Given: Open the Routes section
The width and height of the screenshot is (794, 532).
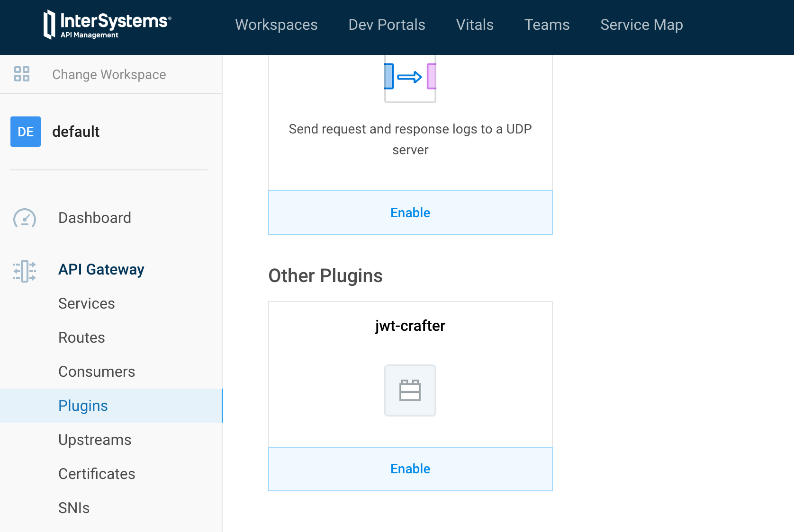Looking at the screenshot, I should coord(81,337).
